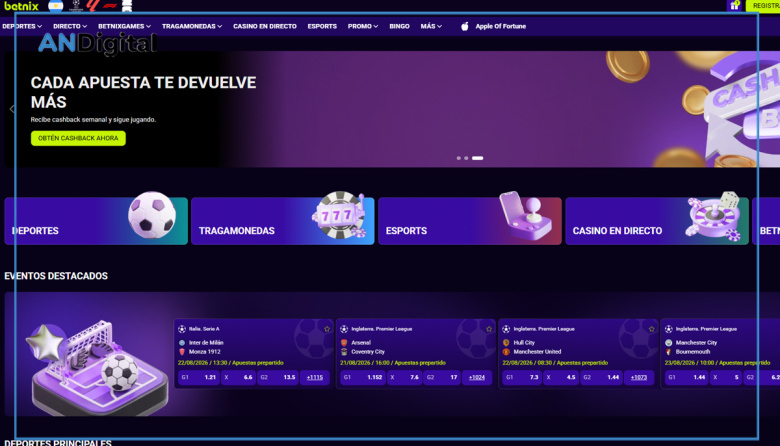Bet on draw X 7.6 Arsenal match
Image resolution: width=780 pixels, height=446 pixels.
click(x=404, y=377)
